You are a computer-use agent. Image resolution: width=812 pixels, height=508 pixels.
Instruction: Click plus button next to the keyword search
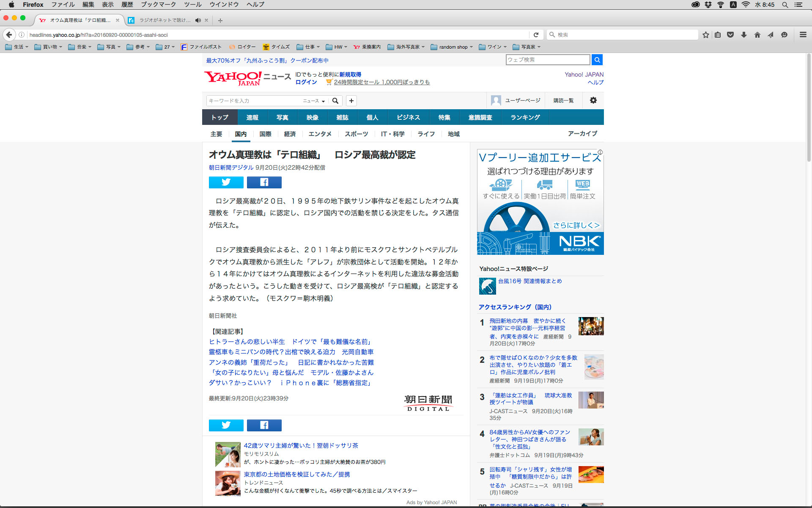pos(351,101)
